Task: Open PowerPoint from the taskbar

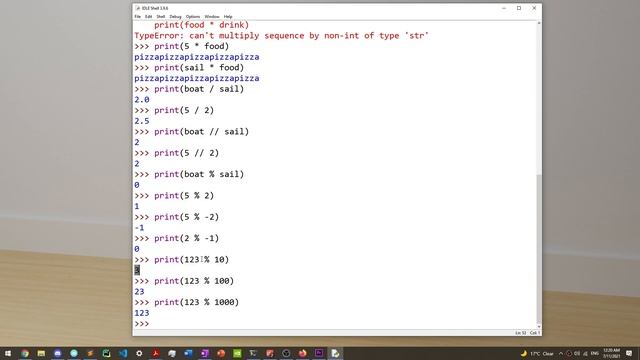Action: pyautogui.click(x=221, y=353)
